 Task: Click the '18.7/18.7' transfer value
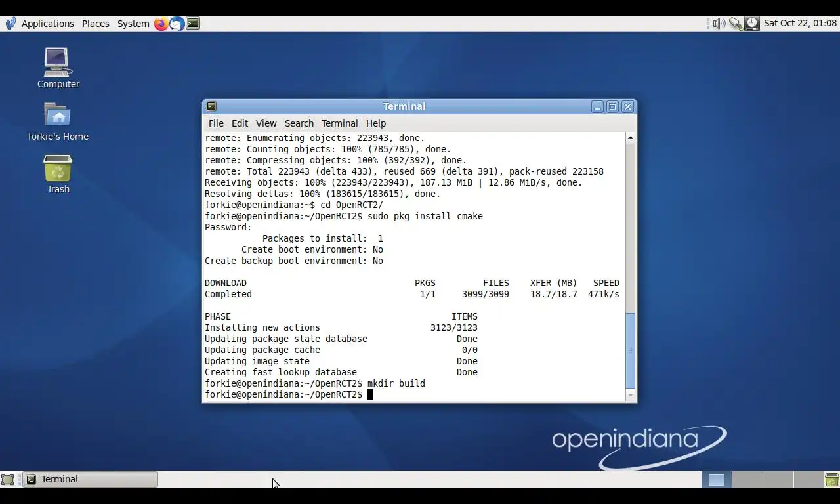pyautogui.click(x=554, y=294)
